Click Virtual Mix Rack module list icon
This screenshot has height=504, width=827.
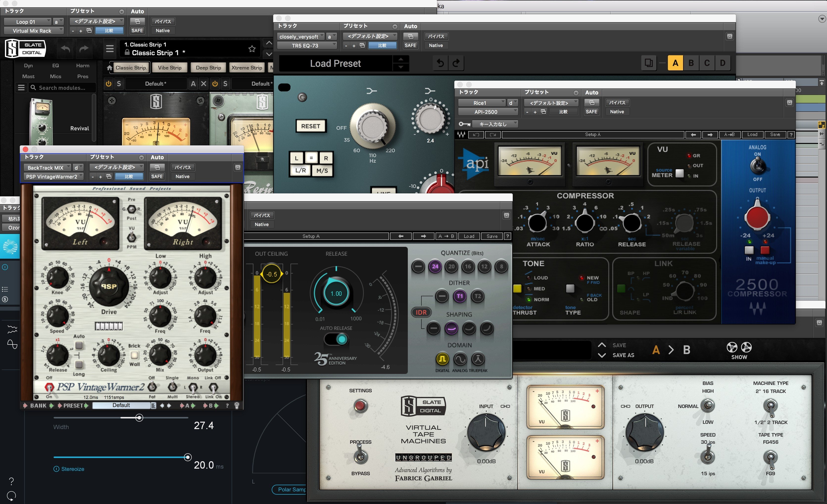[x=21, y=88]
